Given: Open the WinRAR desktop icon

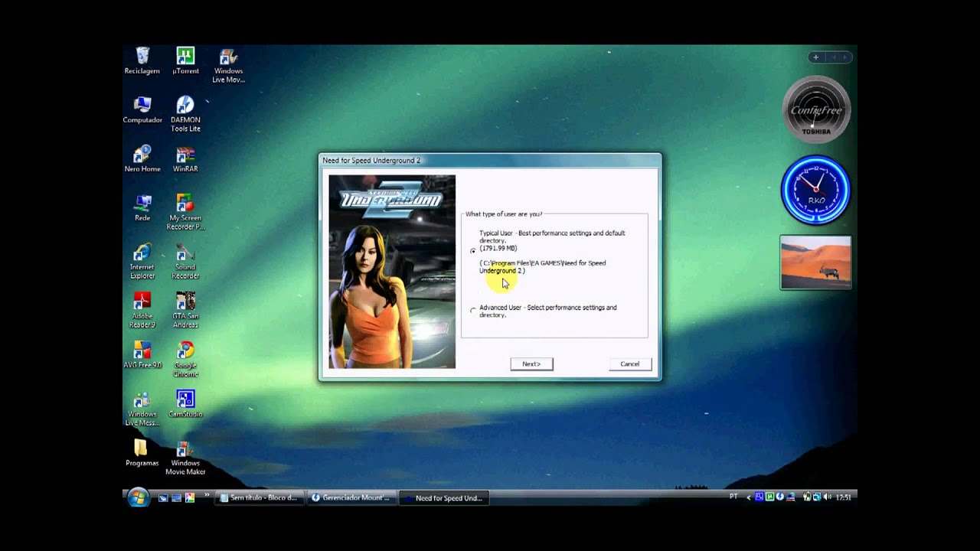Looking at the screenshot, I should (x=185, y=159).
